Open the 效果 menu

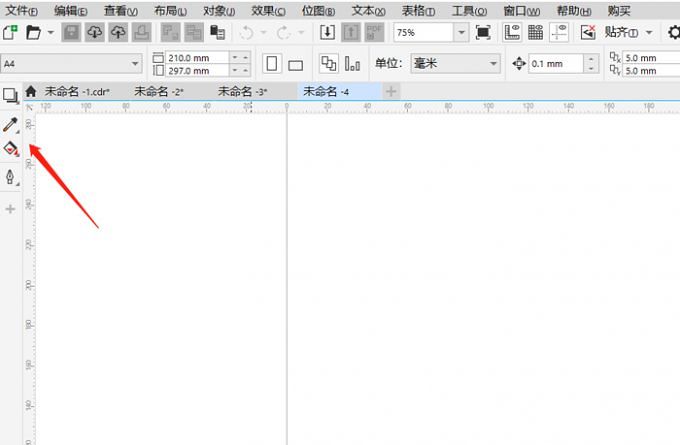[268, 11]
